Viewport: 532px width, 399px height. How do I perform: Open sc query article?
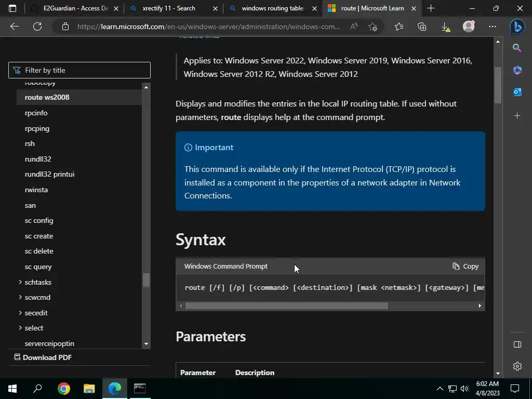click(x=38, y=267)
